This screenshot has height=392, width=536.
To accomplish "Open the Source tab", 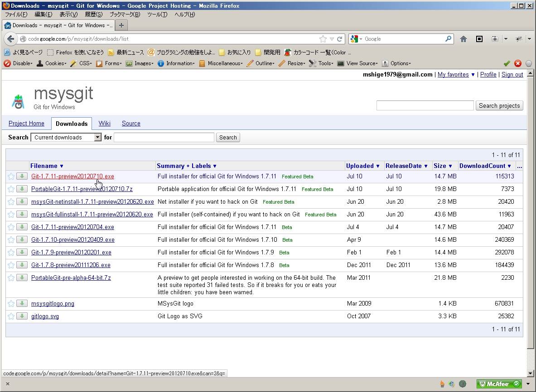I will click(131, 123).
